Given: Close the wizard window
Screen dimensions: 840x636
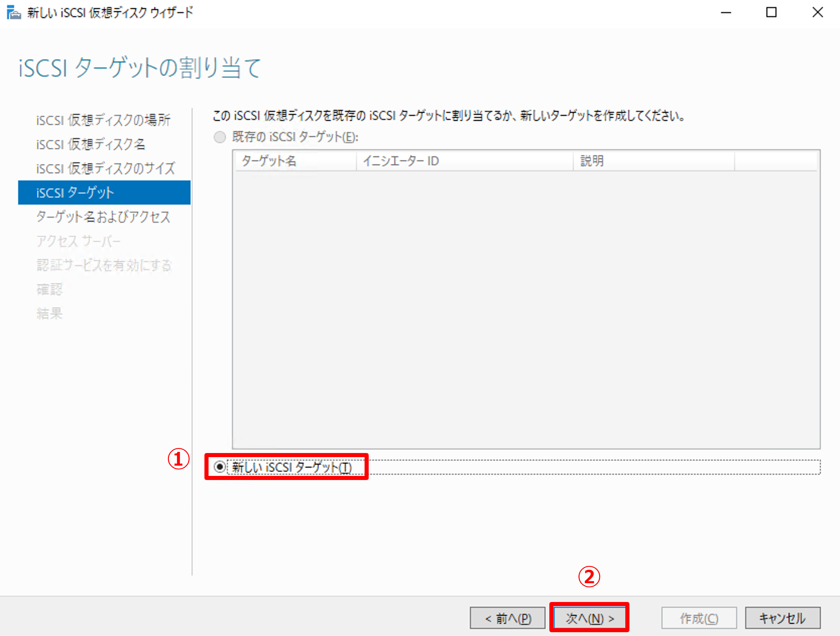Looking at the screenshot, I should [x=817, y=13].
